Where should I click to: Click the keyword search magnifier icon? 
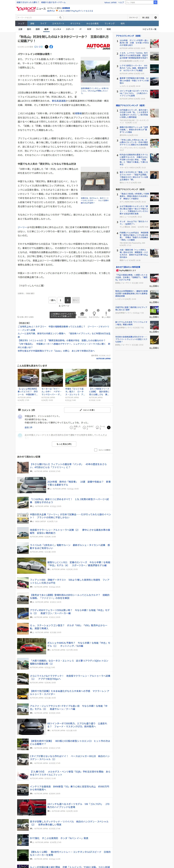pyautogui.click(x=60, y=18)
